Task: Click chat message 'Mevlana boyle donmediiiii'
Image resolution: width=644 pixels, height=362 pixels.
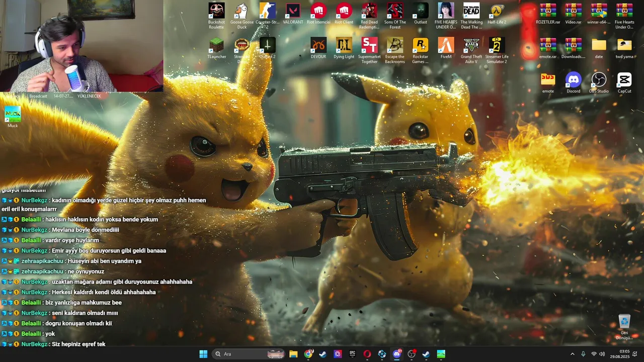Action: pyautogui.click(x=86, y=230)
